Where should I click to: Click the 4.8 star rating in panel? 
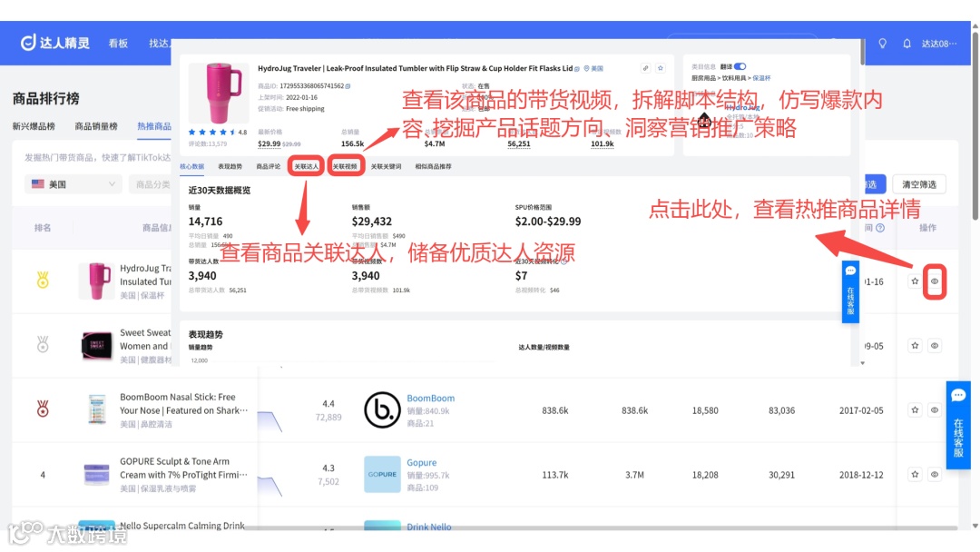(x=218, y=132)
